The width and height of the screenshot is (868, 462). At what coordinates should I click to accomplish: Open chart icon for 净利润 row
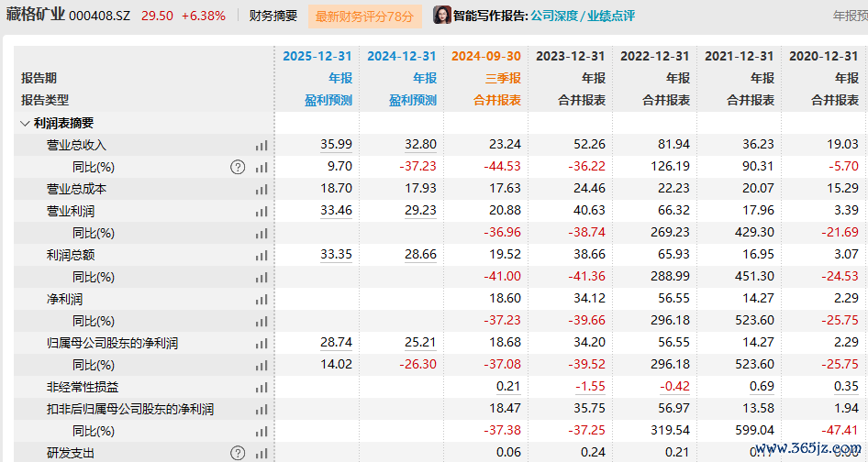(262, 300)
